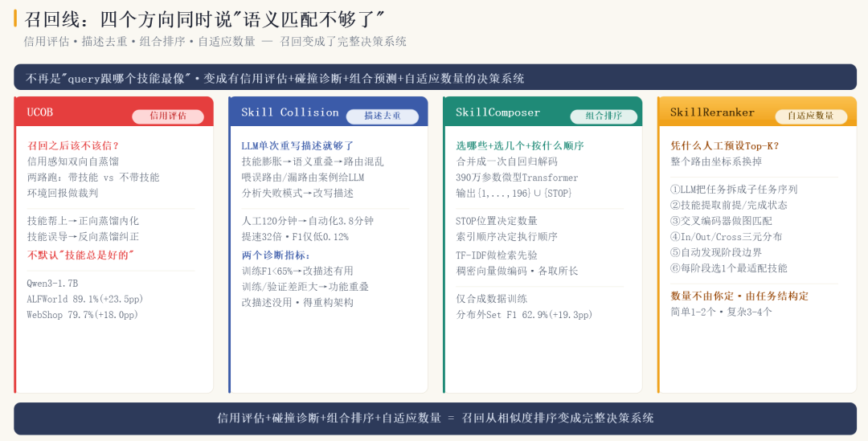Select the UCOB card title

coord(40,112)
